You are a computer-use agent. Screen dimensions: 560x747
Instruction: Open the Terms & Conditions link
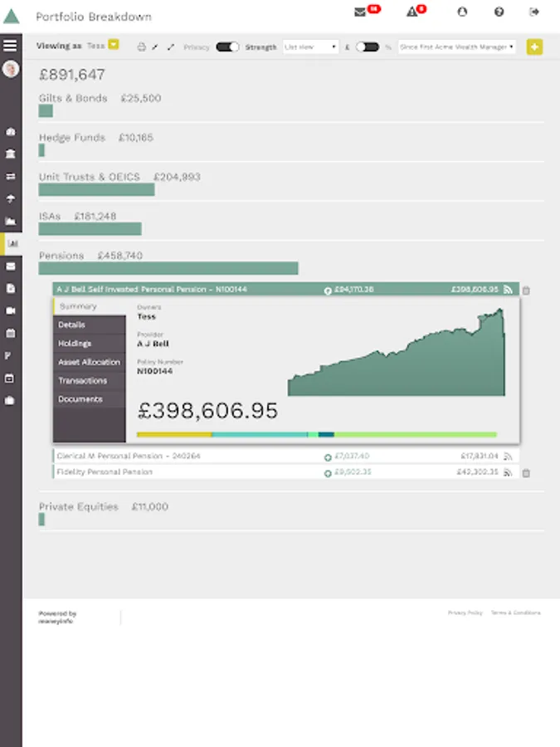point(516,613)
